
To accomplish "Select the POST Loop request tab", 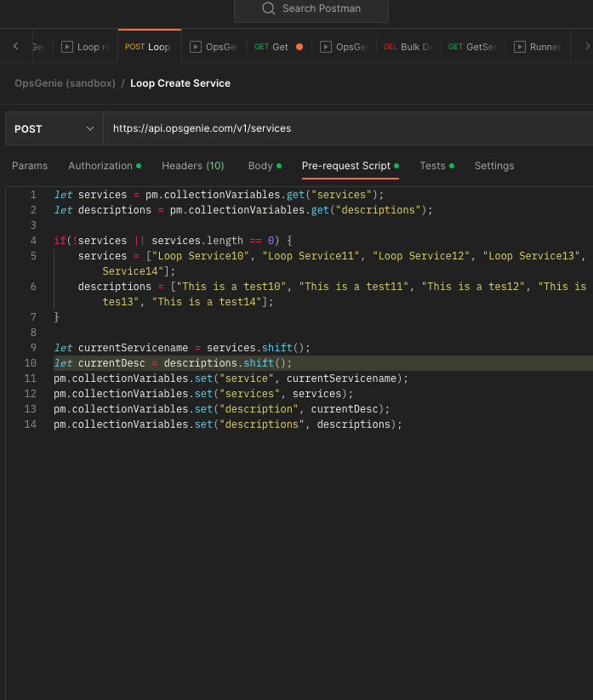I will [x=150, y=47].
